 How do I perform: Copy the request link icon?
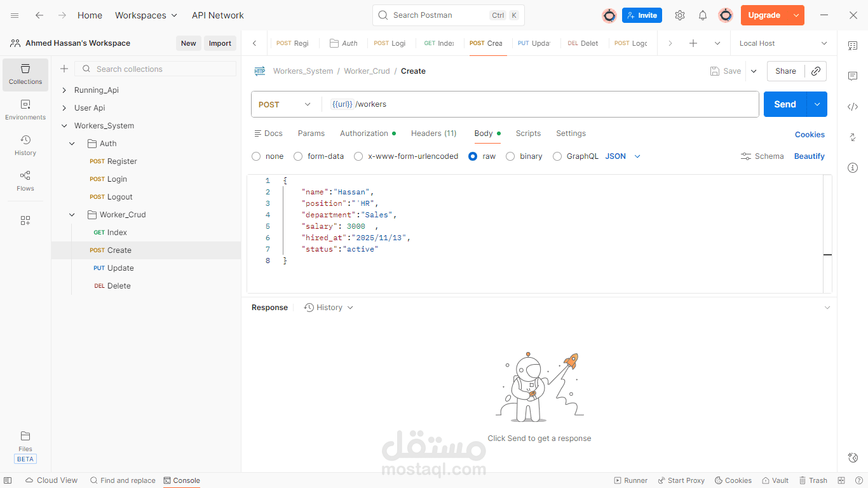tap(816, 71)
